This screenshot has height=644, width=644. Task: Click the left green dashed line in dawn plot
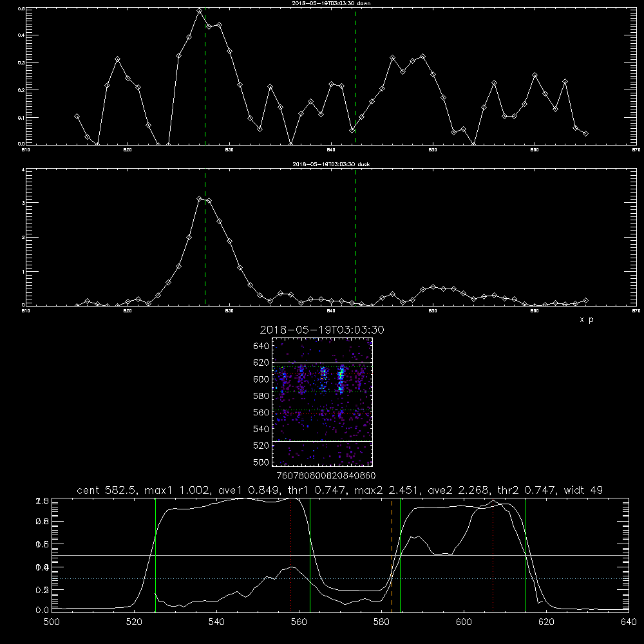(205, 76)
